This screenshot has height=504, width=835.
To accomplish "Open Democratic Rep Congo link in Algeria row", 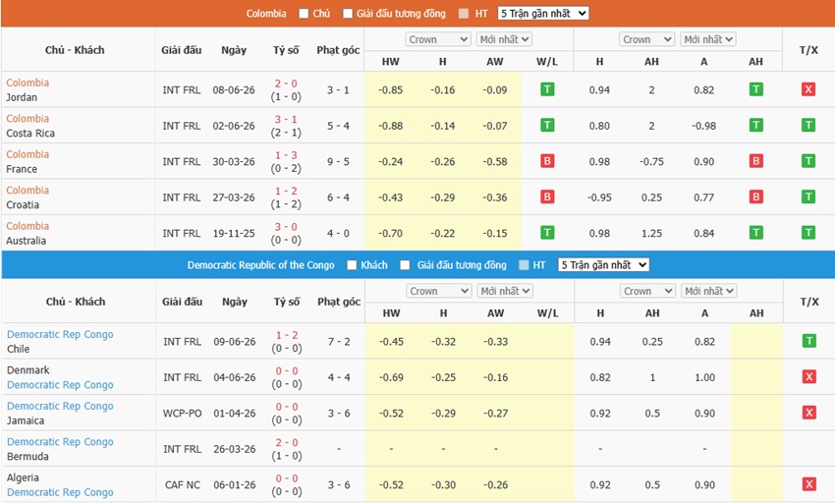I will pos(60,492).
